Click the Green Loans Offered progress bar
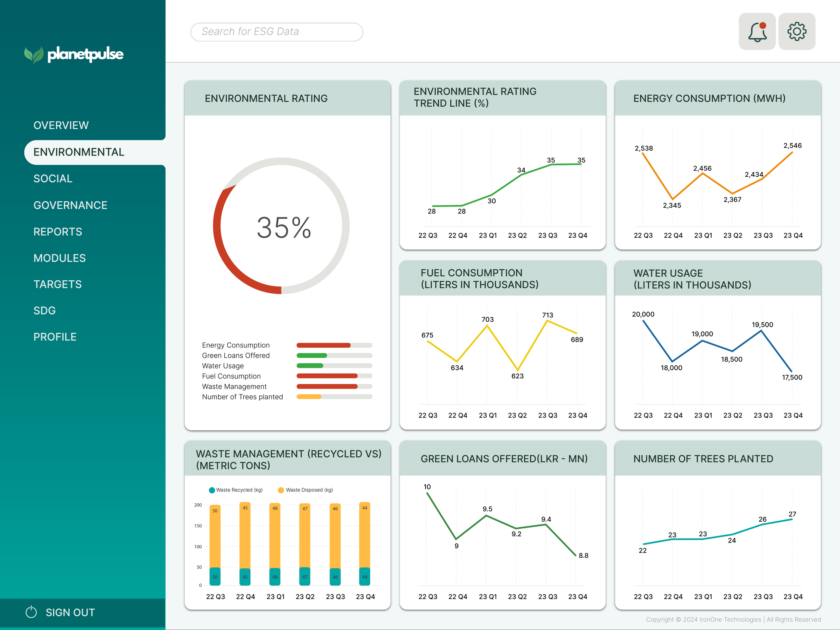The height and width of the screenshot is (630, 840). click(x=334, y=356)
